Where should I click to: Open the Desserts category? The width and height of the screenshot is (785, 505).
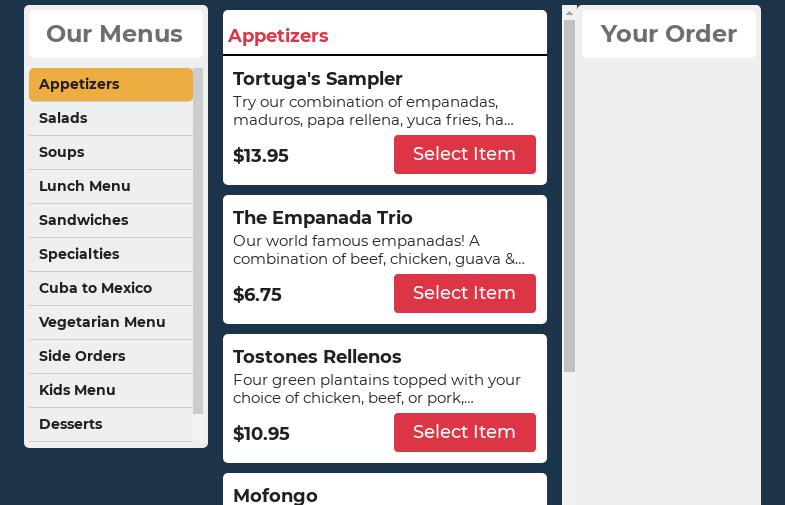tap(110, 425)
